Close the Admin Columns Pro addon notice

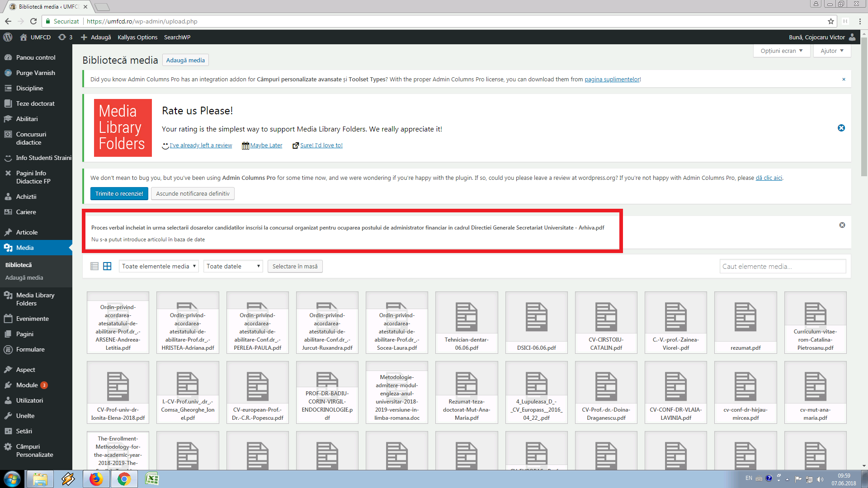coord(843,80)
